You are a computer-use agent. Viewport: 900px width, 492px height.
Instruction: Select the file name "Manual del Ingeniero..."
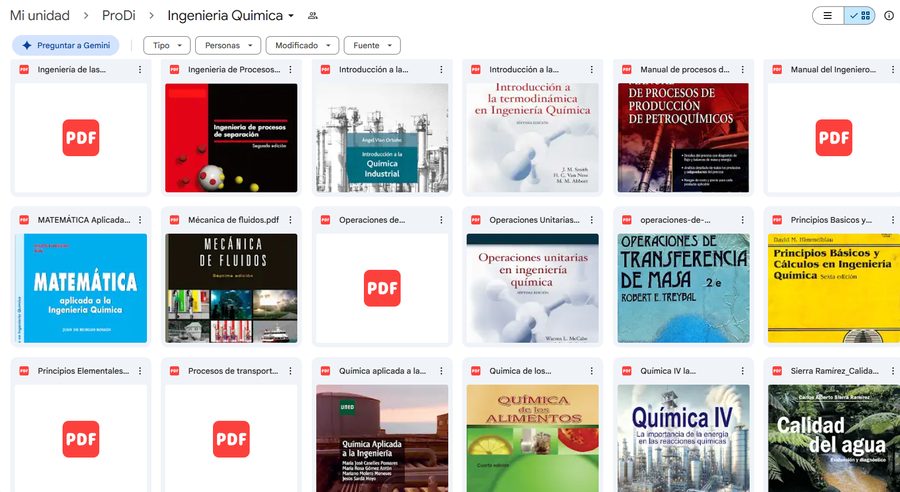tap(833, 69)
